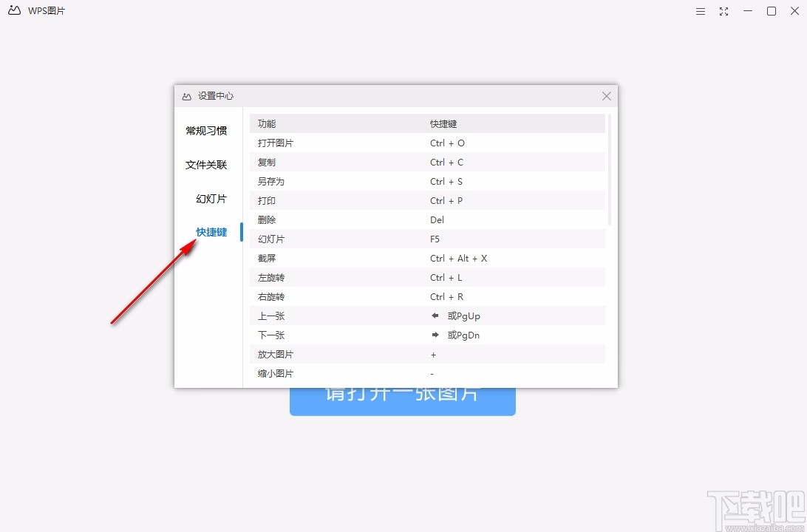Maximize the WPS图片 window
Screen dimensions: 807x532
[x=771, y=11]
